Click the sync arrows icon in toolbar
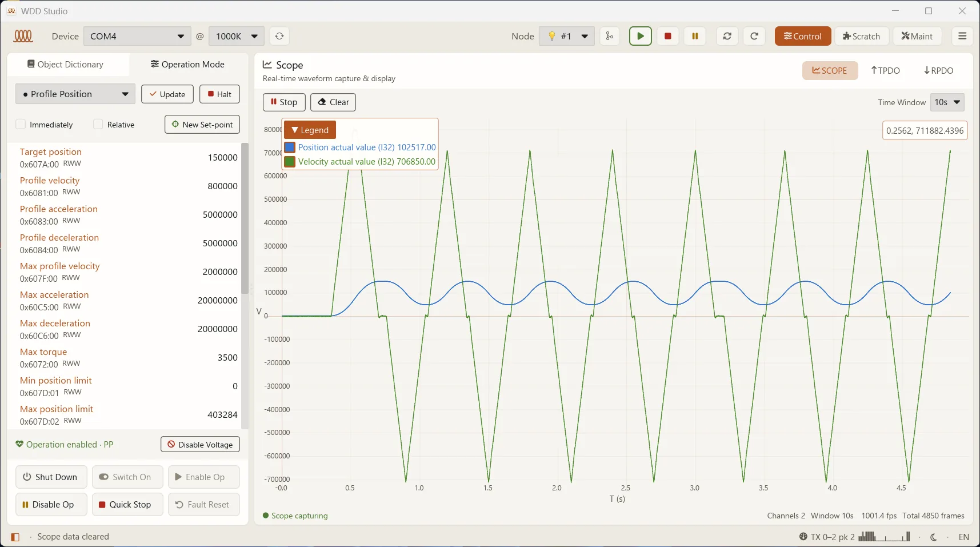980x547 pixels. 727,36
